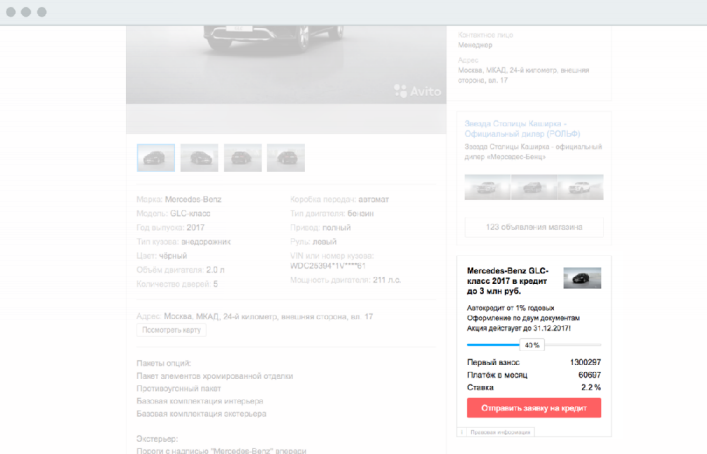Click the "Менеджер" contact person text
This screenshot has height=454, width=707.
pyautogui.click(x=475, y=45)
